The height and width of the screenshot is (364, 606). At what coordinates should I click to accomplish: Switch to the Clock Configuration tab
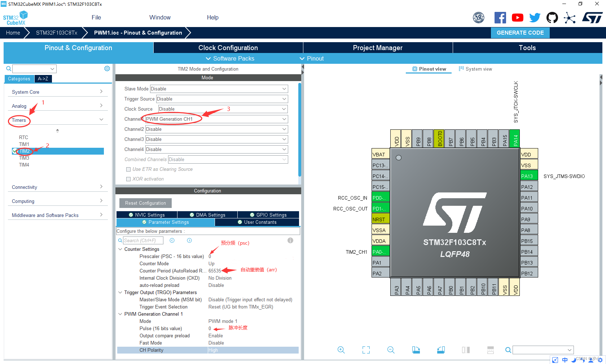click(228, 47)
